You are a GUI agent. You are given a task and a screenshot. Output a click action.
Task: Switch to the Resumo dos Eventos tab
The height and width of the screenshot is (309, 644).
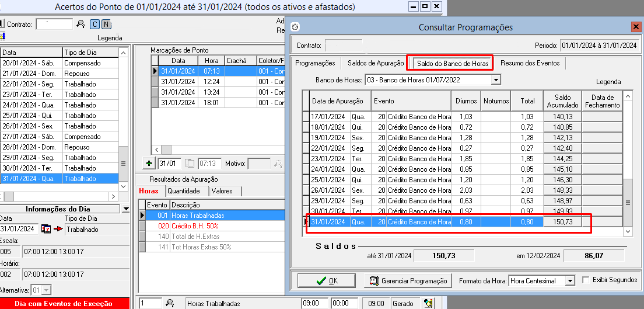click(x=530, y=63)
